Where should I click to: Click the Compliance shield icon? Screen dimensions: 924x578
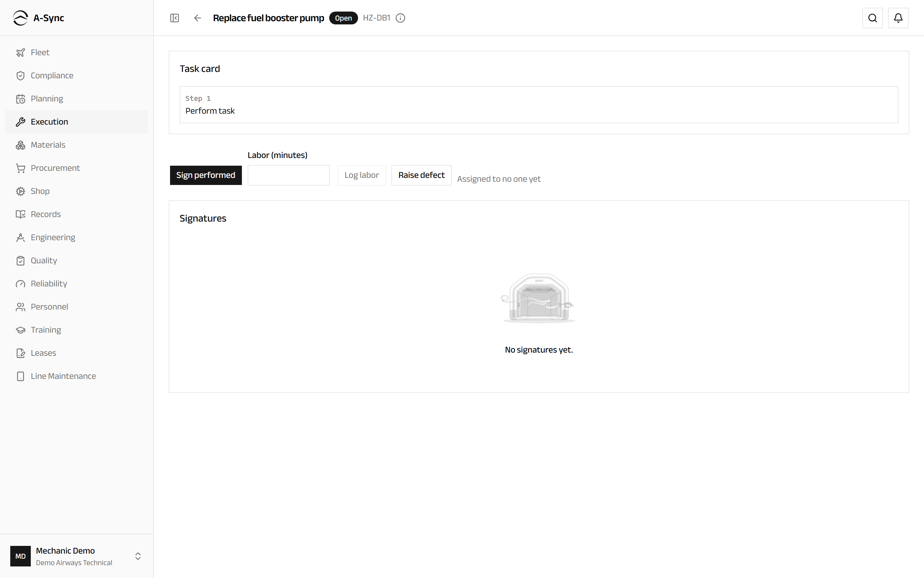point(21,76)
